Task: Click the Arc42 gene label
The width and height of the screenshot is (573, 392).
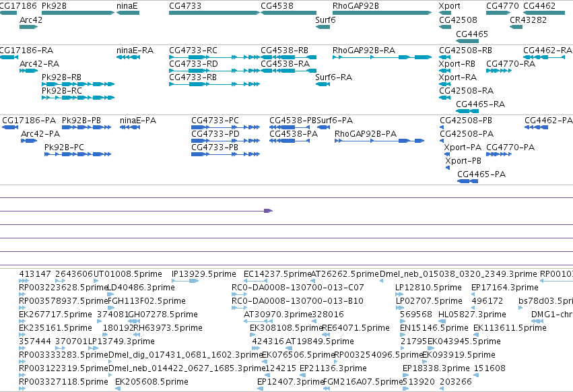Action: 31,20
